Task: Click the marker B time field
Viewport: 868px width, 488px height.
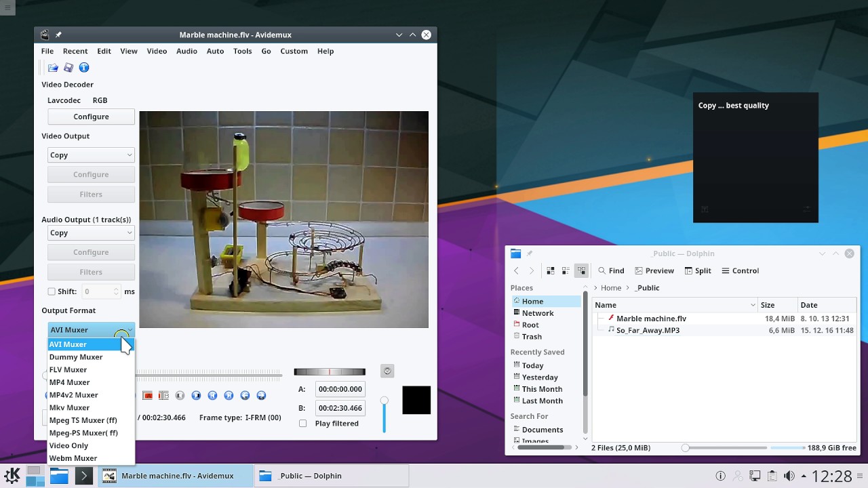Action: coord(340,409)
